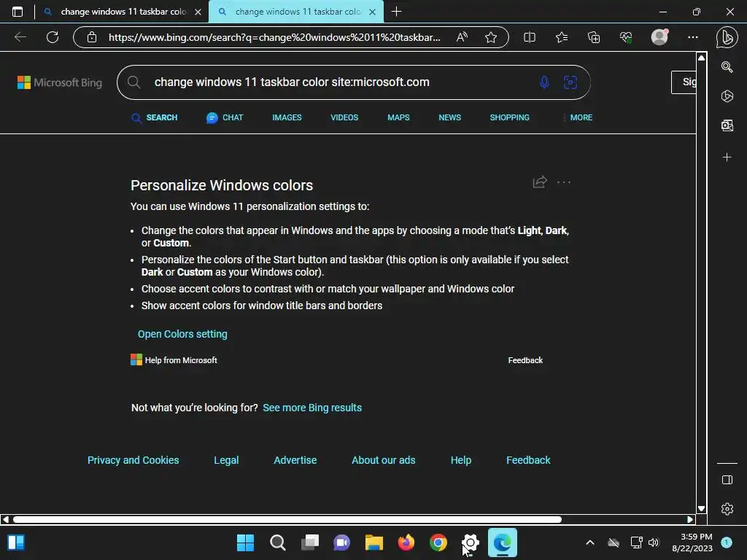This screenshot has height=560, width=747.
Task: Open Privacy and Cookies link
Action: (x=133, y=460)
